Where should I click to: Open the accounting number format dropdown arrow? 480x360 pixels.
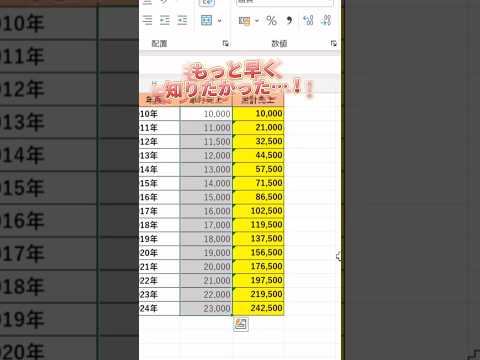(257, 21)
